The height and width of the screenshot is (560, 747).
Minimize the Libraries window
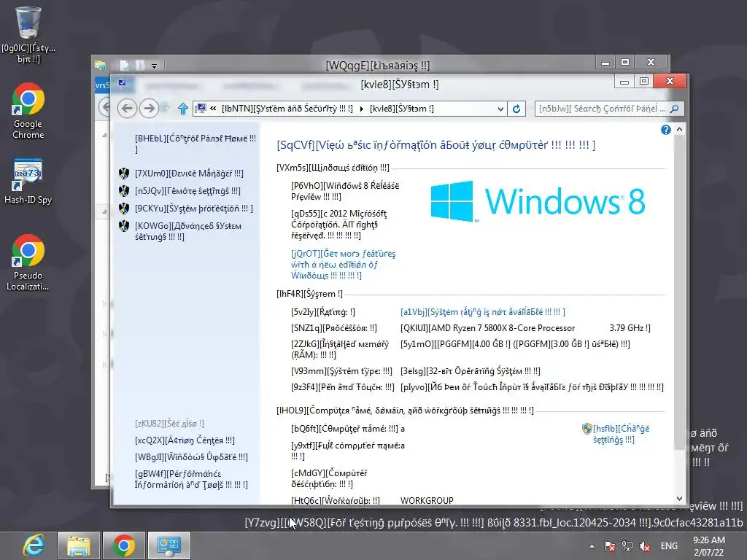click(605, 63)
